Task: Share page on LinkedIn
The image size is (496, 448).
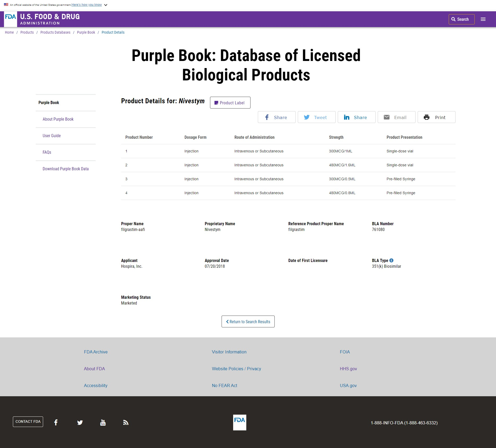Action: click(356, 117)
